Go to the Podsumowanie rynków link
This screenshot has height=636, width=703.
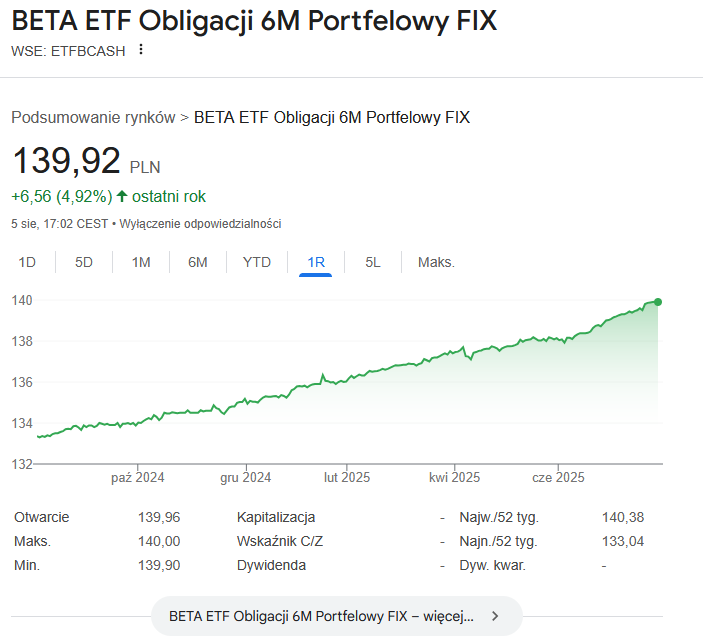pyautogui.click(x=93, y=117)
